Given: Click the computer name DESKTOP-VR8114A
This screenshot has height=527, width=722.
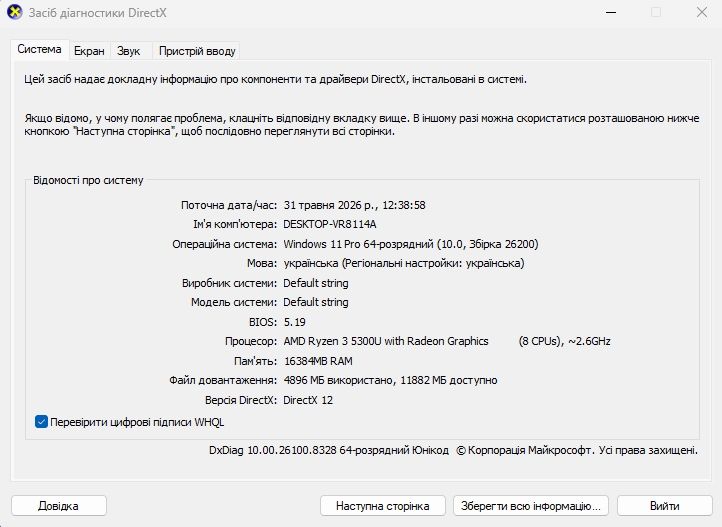Looking at the screenshot, I should tap(330, 224).
